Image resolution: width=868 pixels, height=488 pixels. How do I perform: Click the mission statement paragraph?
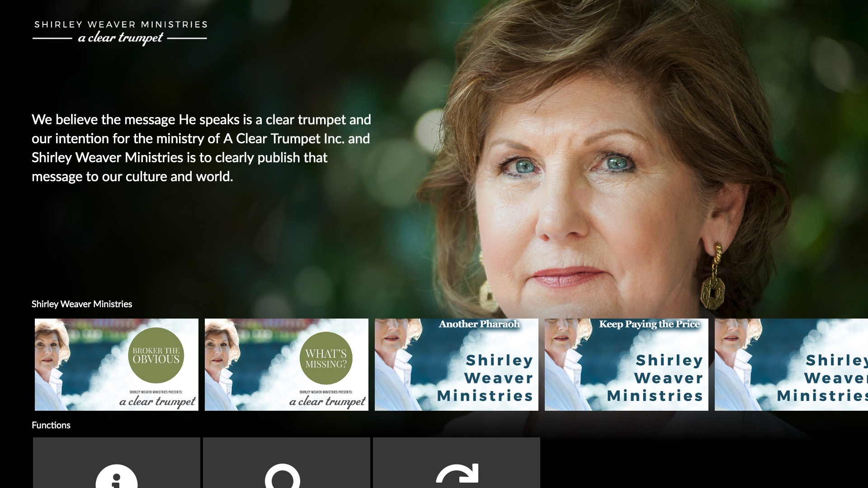coord(202,148)
